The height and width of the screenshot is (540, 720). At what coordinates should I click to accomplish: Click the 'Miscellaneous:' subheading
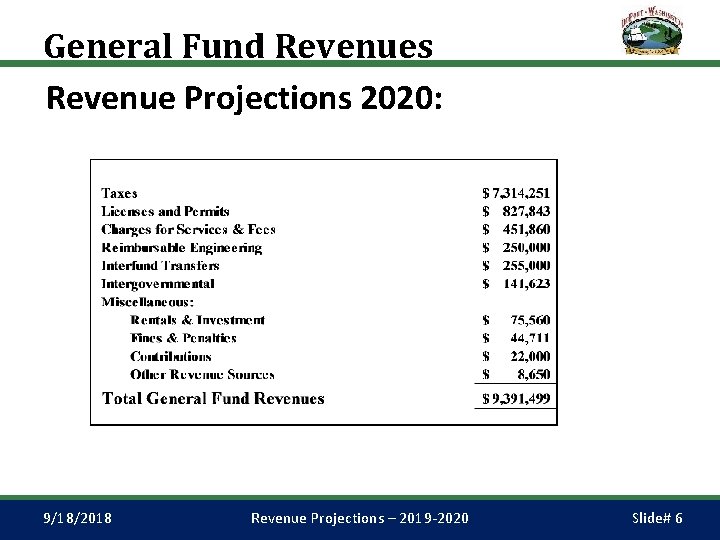tap(147, 302)
